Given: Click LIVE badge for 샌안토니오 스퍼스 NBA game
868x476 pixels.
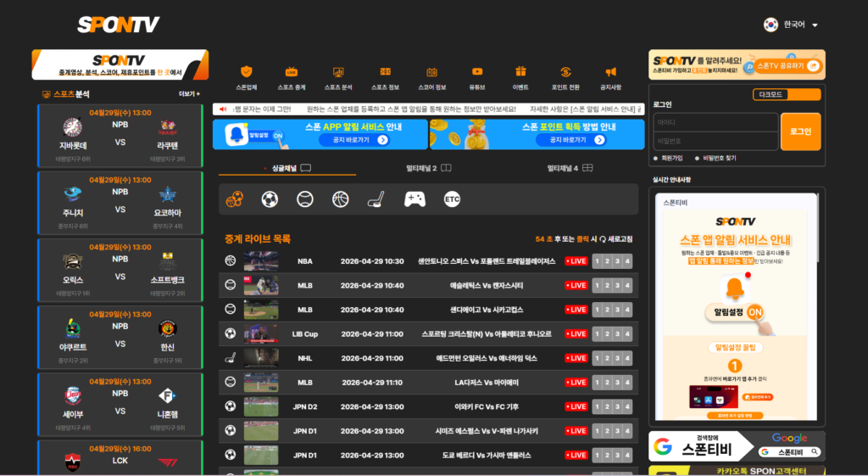Looking at the screenshot, I should (x=576, y=261).
